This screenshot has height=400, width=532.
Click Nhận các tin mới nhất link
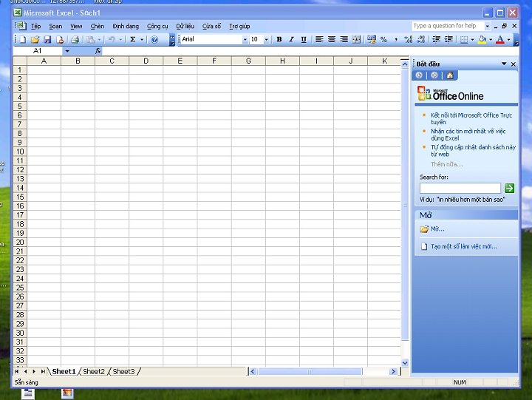(468, 135)
